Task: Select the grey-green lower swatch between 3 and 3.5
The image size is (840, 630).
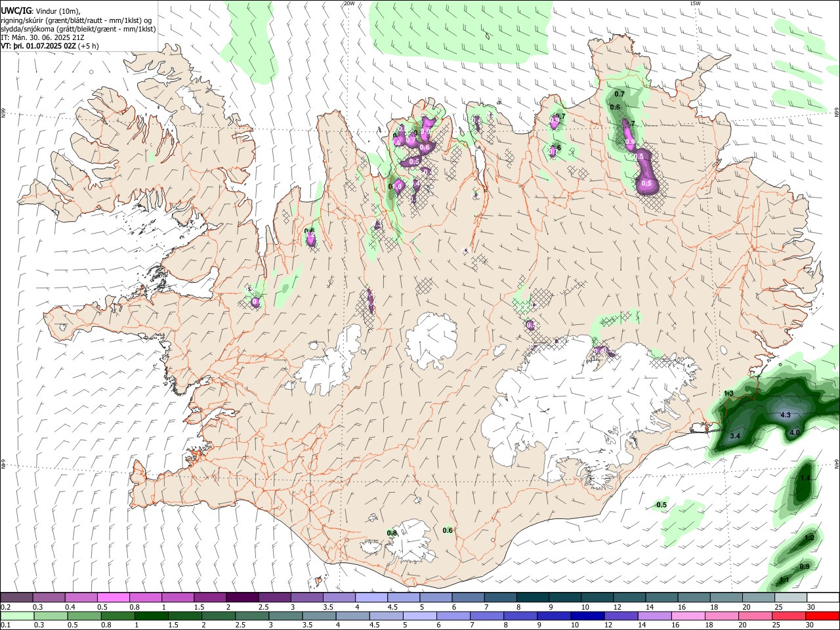Action: (x=285, y=616)
